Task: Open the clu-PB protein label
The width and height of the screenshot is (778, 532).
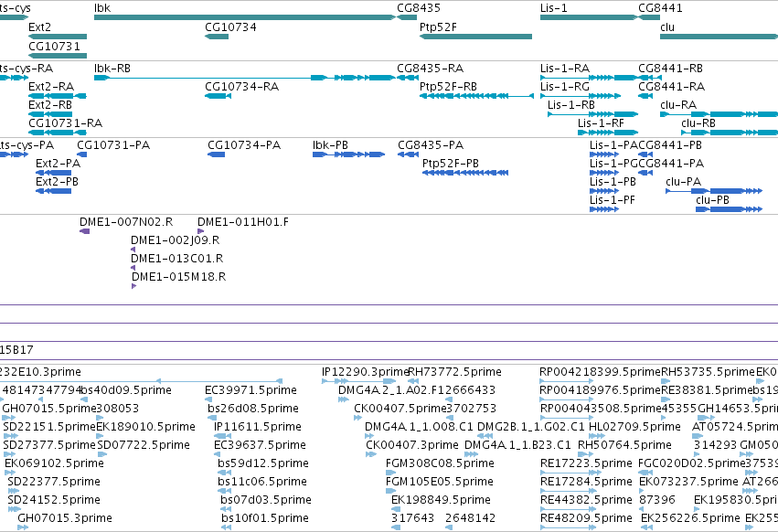Action: (712, 200)
